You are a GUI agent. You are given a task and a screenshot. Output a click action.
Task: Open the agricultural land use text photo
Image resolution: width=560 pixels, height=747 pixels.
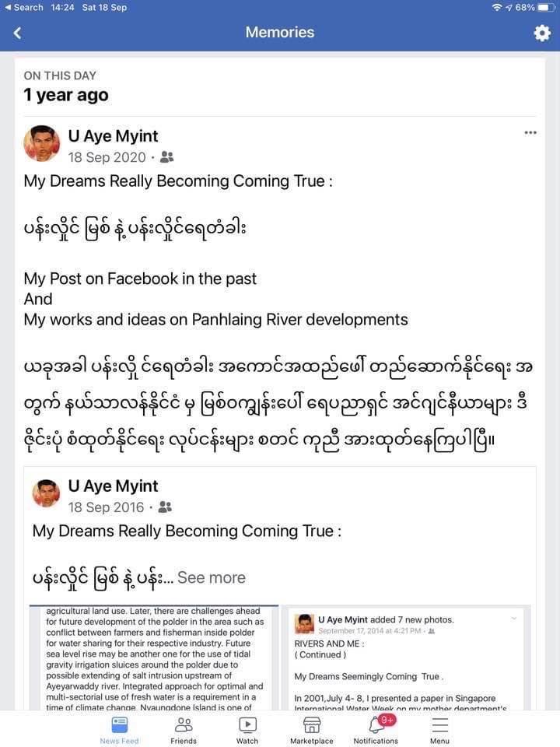point(154,658)
